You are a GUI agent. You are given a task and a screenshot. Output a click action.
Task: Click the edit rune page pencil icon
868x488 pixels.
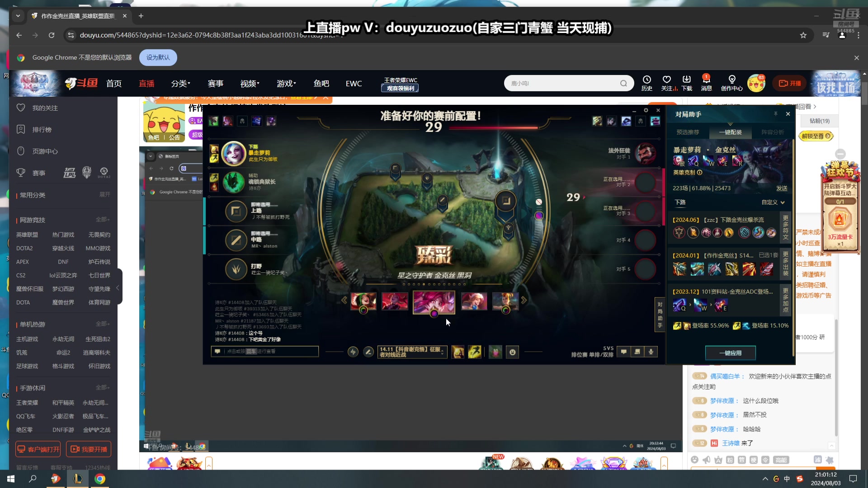tap(368, 352)
